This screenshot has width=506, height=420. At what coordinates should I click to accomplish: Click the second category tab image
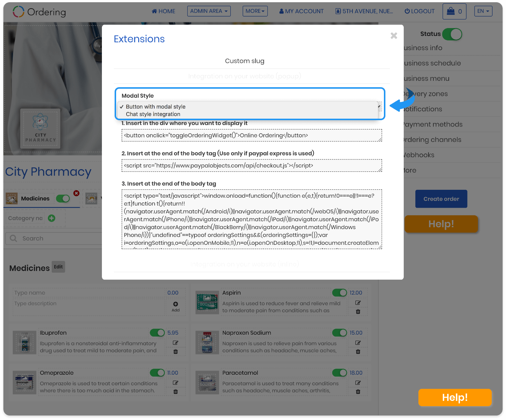[91, 198]
